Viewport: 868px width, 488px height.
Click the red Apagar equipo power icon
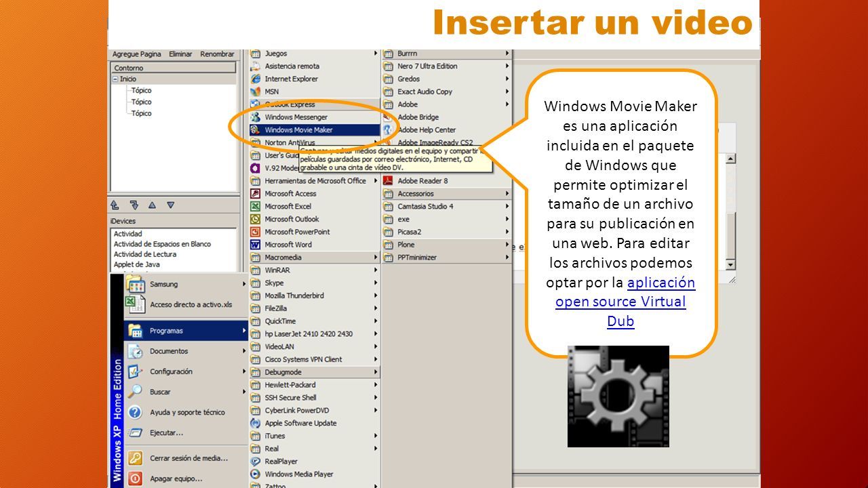pos(136,479)
